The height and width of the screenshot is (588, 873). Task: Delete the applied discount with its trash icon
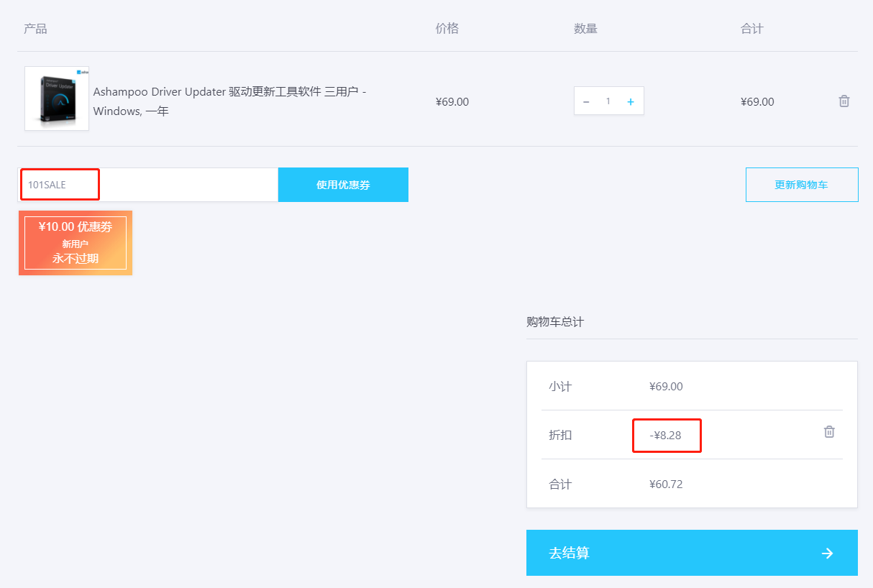[829, 432]
